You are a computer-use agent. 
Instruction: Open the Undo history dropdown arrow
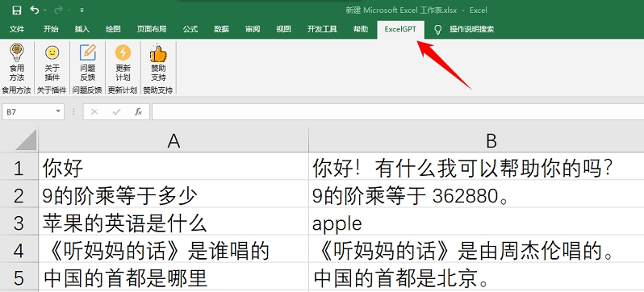point(45,10)
